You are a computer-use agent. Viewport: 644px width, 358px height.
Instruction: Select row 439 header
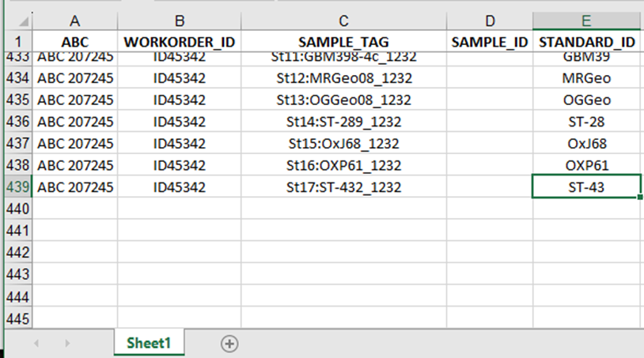[17, 187]
